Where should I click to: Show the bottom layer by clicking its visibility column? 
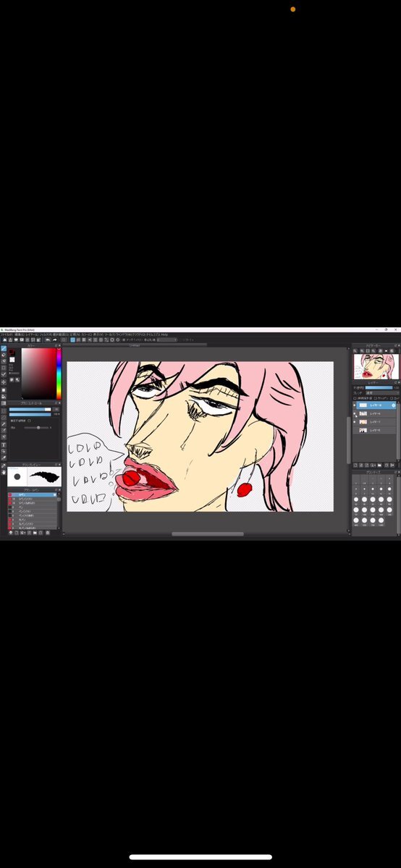355,430
